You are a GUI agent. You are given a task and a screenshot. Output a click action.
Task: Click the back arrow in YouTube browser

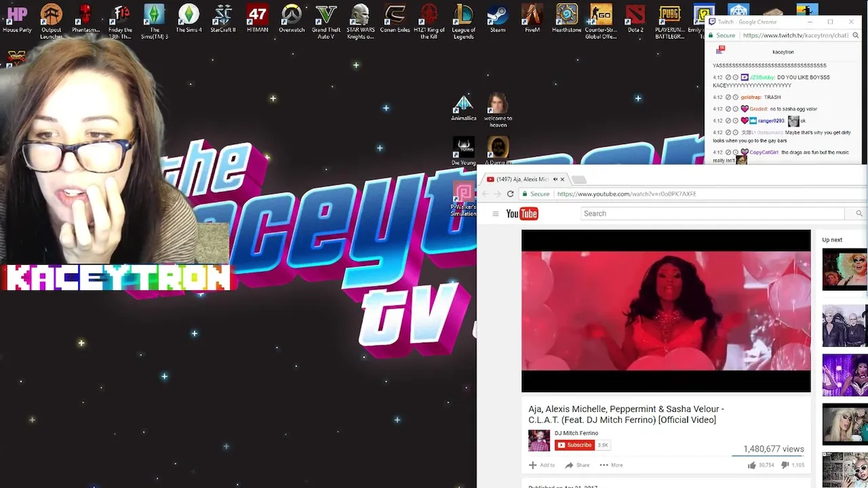coord(485,194)
